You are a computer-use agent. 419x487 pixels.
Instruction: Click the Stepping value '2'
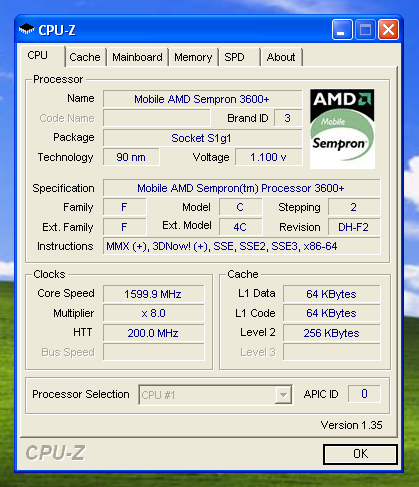pyautogui.click(x=354, y=207)
